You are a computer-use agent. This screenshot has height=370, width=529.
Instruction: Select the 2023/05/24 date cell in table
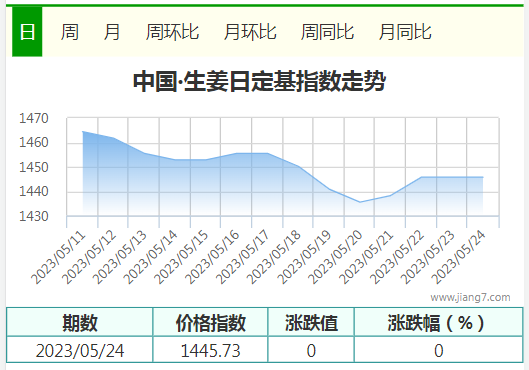[80, 350]
